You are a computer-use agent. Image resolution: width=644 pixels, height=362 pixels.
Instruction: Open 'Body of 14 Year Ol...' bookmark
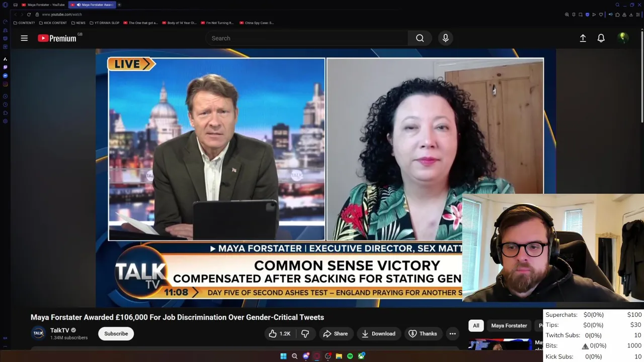click(180, 23)
